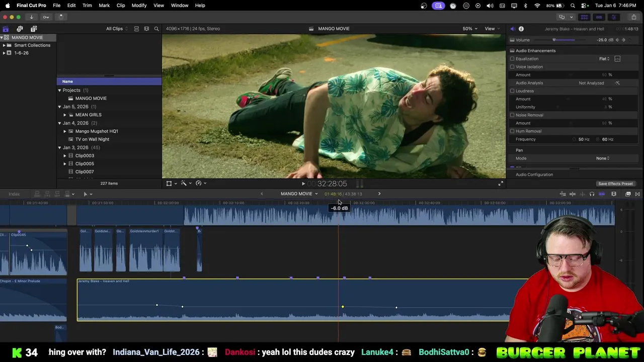Open macOS Spotlight search in menu bar

pyautogui.click(x=573, y=6)
